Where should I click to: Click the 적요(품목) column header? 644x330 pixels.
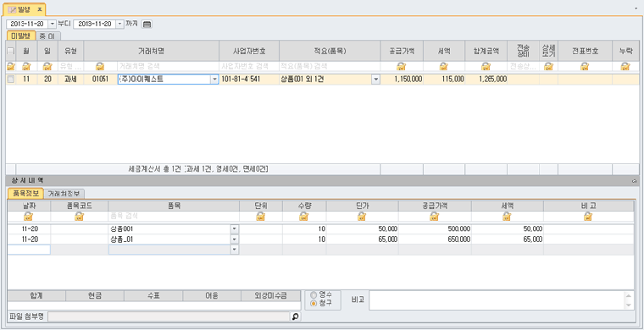coord(330,52)
